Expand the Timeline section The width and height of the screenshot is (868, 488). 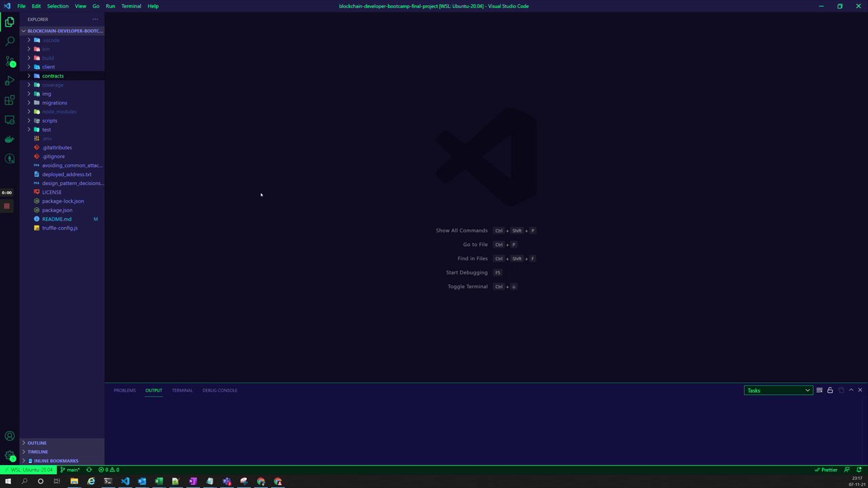coord(62,452)
